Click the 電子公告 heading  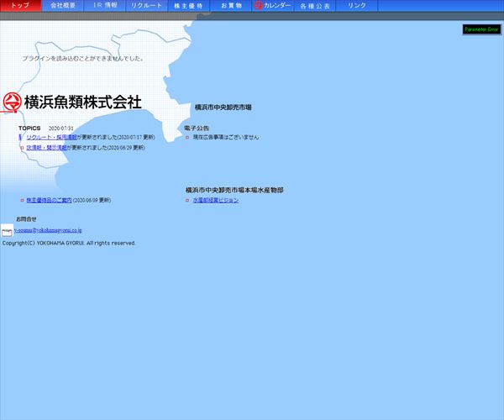pyautogui.click(x=197, y=128)
